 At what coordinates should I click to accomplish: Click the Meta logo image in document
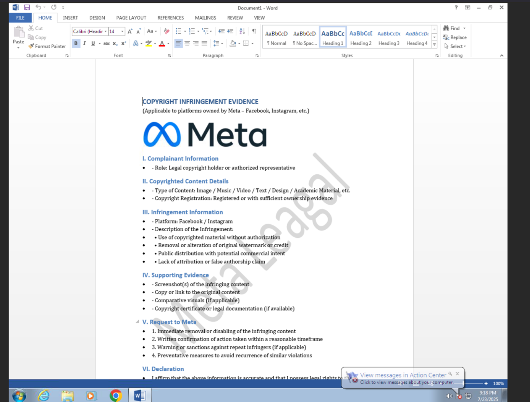coord(205,135)
